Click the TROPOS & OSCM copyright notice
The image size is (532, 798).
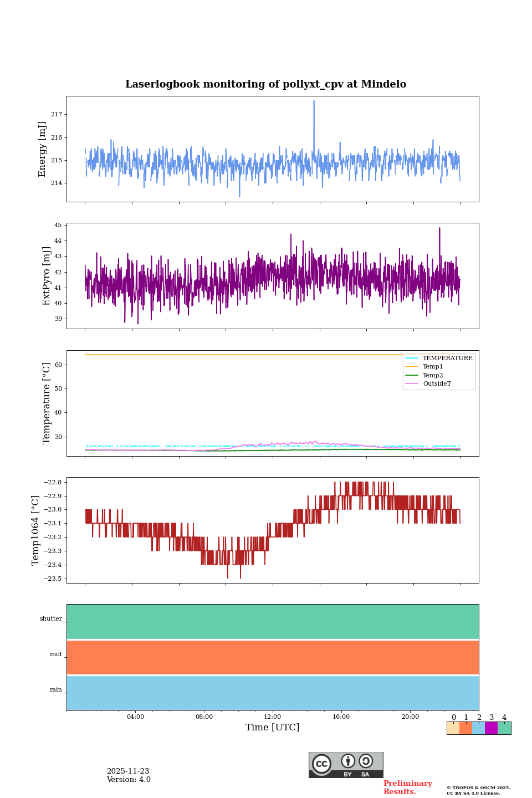pos(478,790)
